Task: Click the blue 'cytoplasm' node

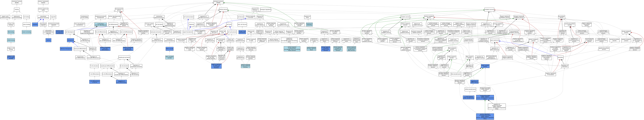Action: (x=35, y=24)
